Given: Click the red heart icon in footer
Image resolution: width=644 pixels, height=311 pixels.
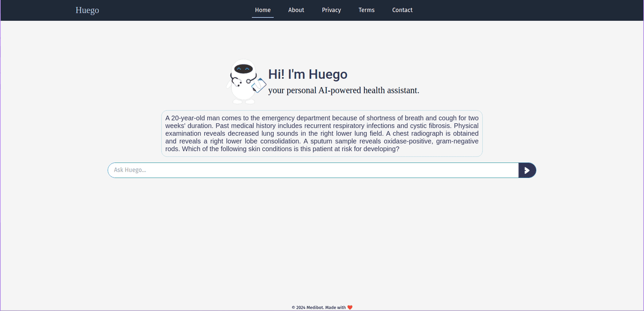Looking at the screenshot, I should tap(350, 307).
